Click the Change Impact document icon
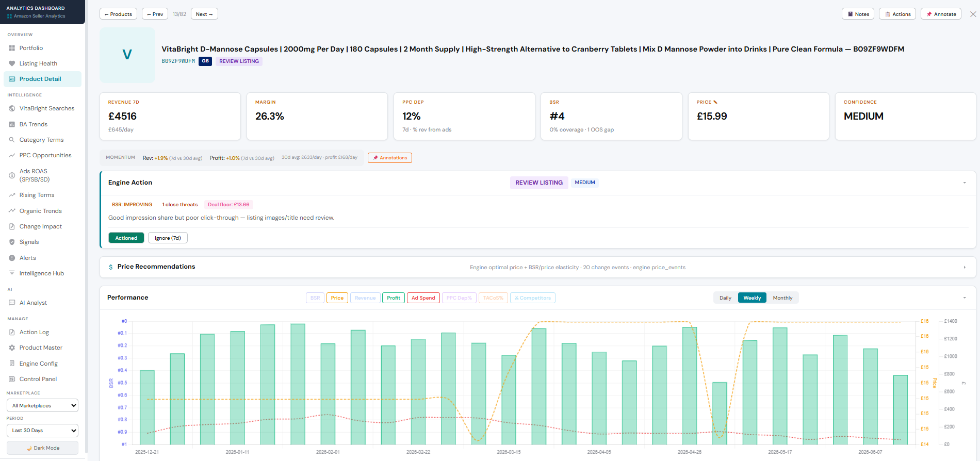 click(12, 226)
